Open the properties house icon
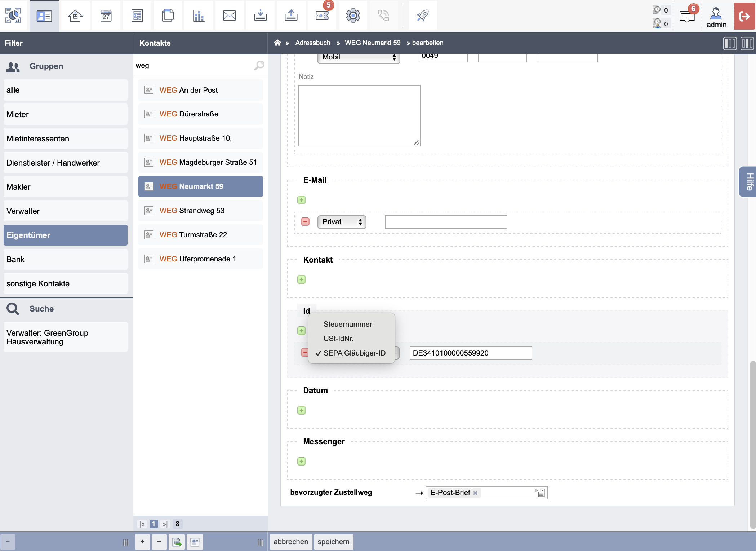 point(75,16)
